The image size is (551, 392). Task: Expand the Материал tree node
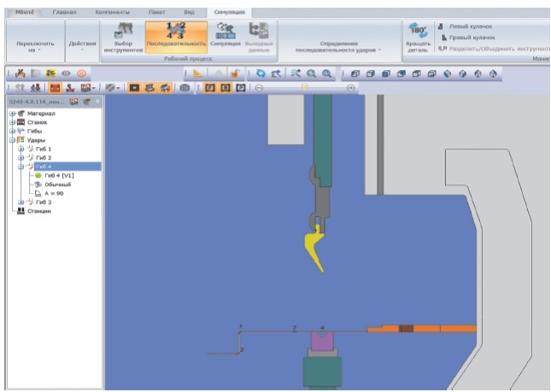(12, 114)
